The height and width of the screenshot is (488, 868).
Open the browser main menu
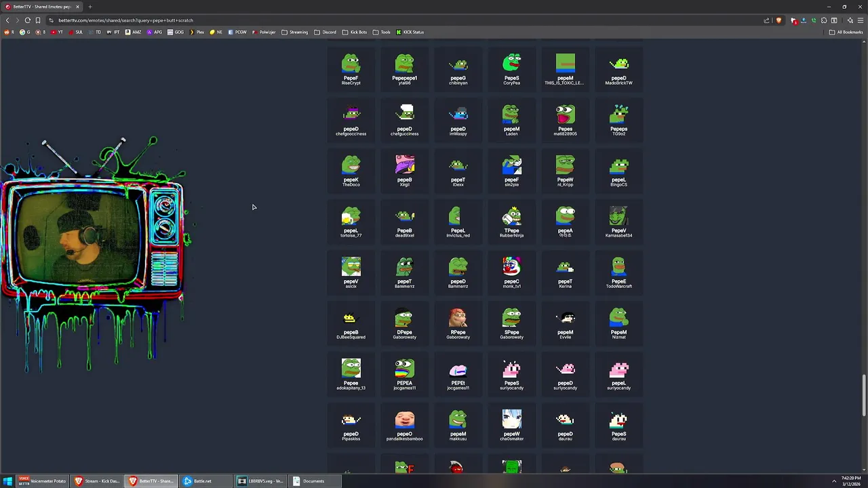(861, 20)
